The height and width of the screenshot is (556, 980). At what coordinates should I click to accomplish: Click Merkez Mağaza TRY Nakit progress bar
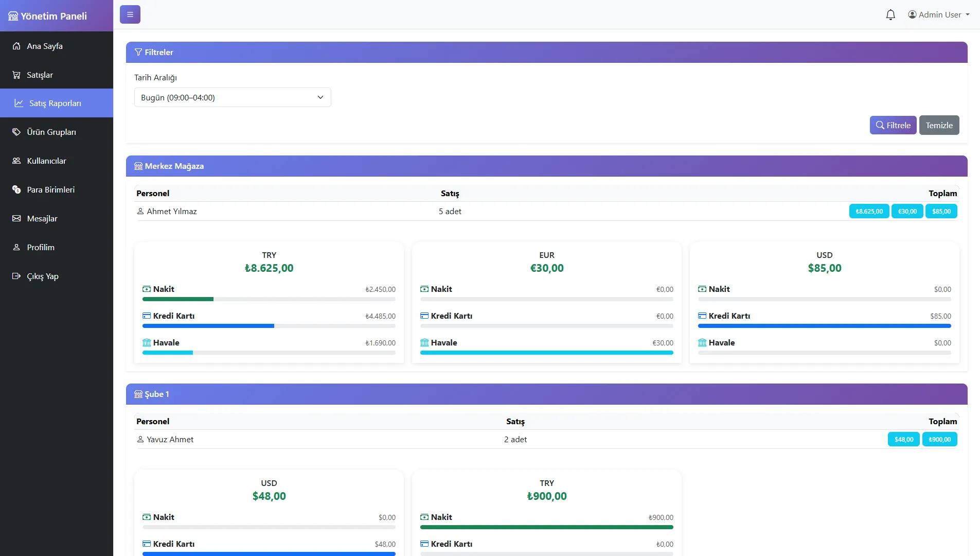coord(269,299)
